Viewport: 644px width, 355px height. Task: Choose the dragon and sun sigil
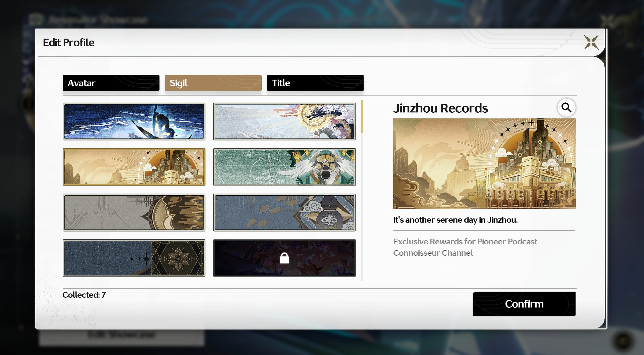click(x=284, y=121)
